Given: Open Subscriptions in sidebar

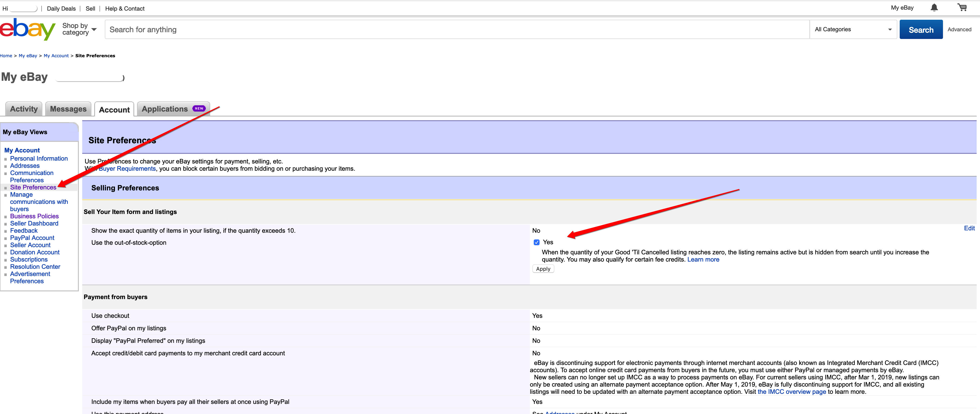Looking at the screenshot, I should (29, 259).
